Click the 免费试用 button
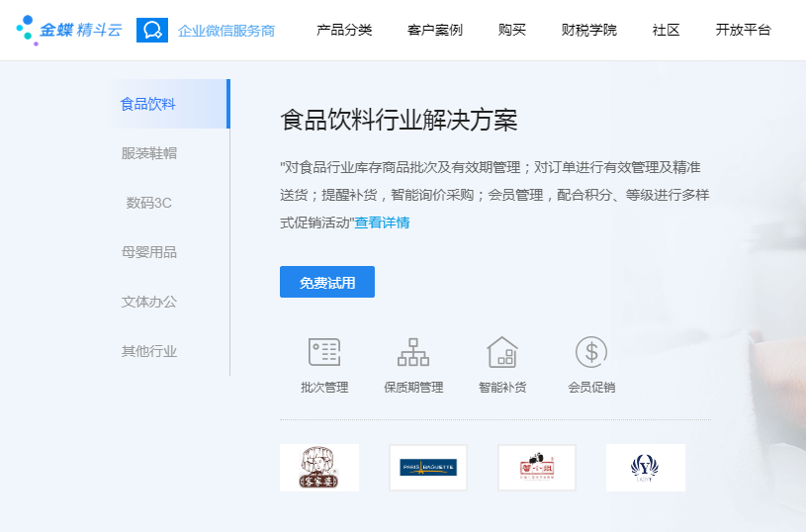 (x=327, y=282)
